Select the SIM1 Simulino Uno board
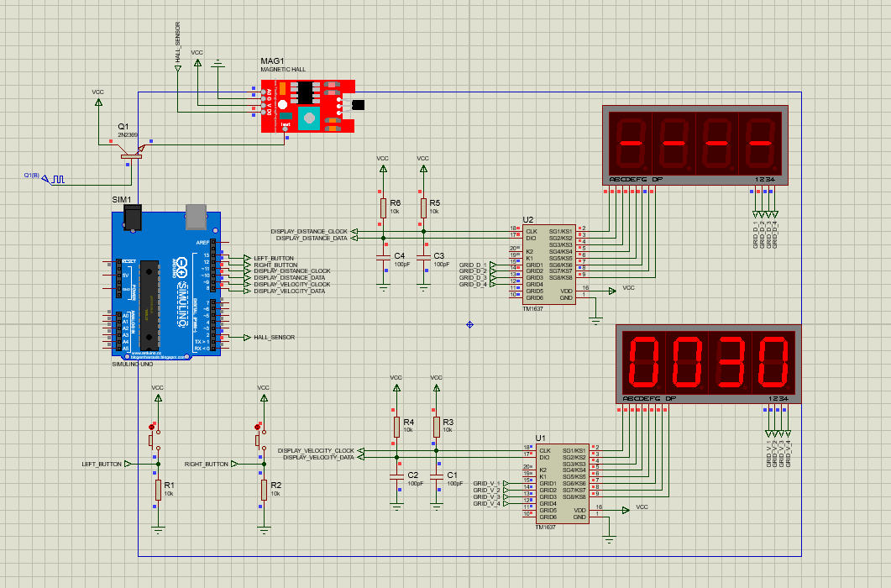The width and height of the screenshot is (891, 588). point(166,282)
